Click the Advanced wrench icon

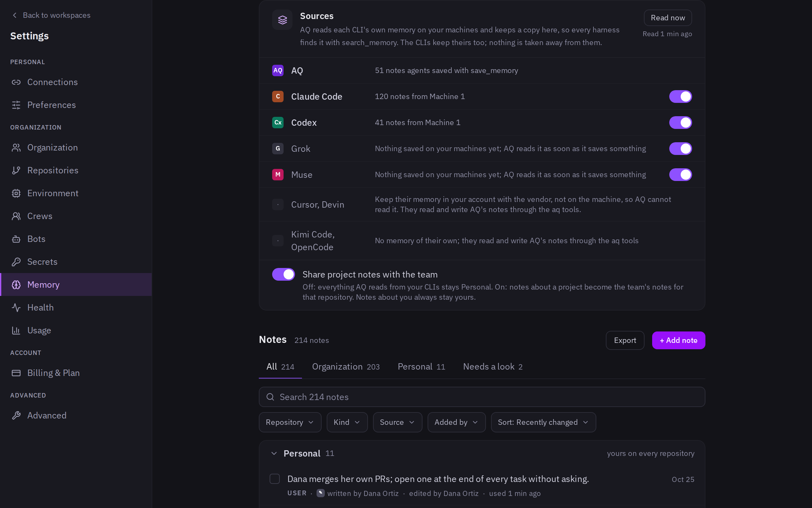[16, 416]
